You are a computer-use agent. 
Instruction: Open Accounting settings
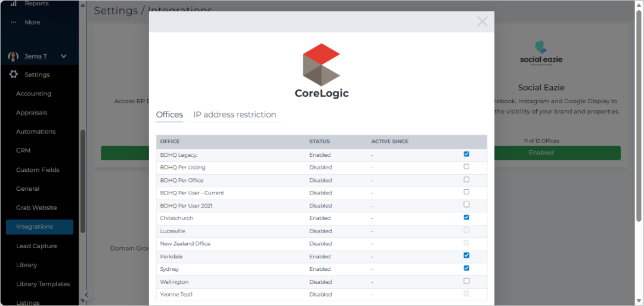click(33, 94)
